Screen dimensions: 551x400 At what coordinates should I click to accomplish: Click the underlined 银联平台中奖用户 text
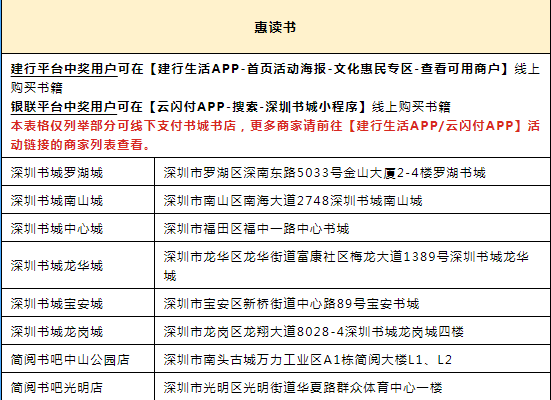coord(64,107)
